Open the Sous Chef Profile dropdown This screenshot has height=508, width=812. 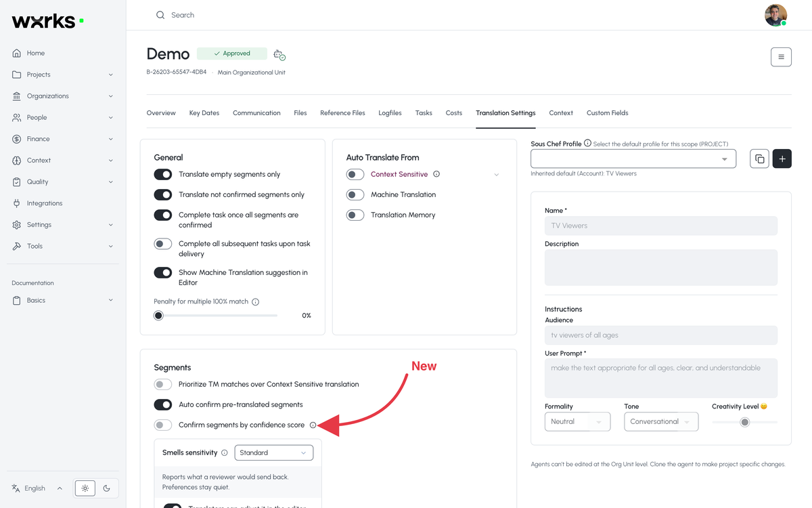tap(633, 158)
